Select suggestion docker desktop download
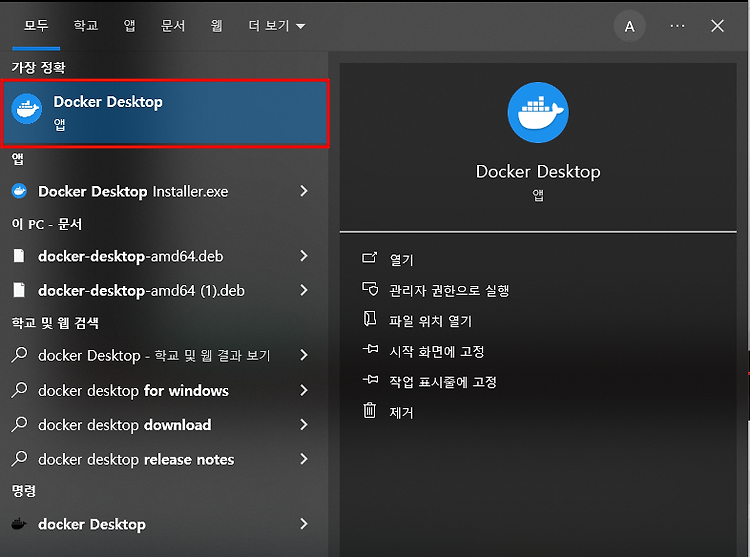The image size is (750, 557). [164, 425]
